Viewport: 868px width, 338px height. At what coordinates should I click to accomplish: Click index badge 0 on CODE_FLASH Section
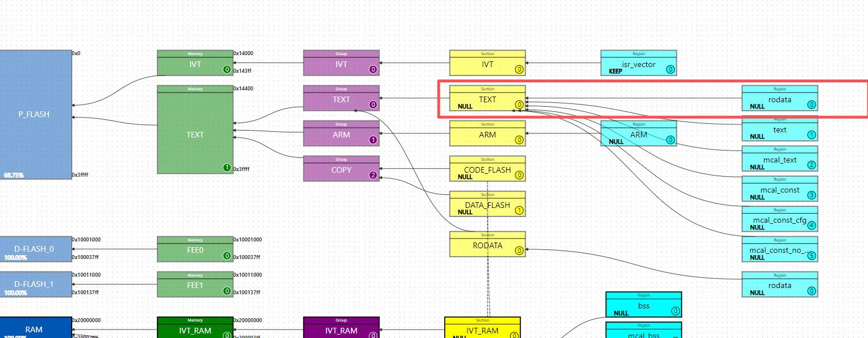pos(519,175)
